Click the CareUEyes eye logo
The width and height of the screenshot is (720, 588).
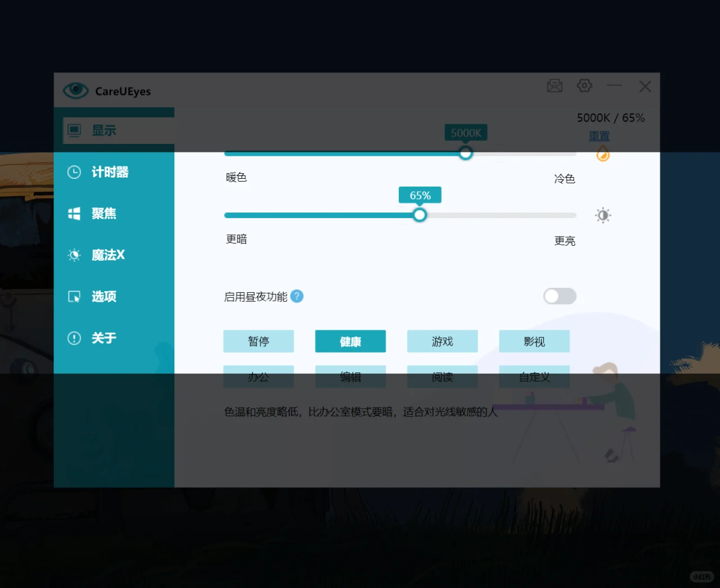pyautogui.click(x=76, y=90)
